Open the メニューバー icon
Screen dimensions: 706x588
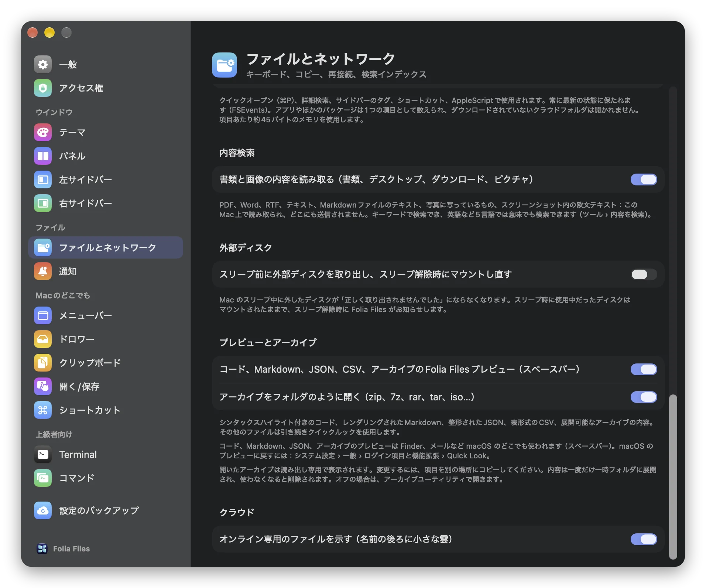(43, 316)
